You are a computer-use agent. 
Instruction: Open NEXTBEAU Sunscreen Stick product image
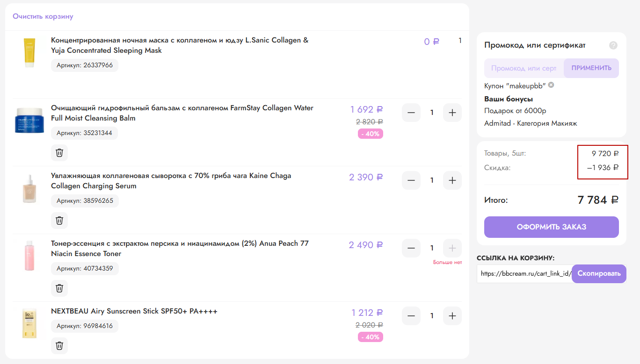coord(29,324)
